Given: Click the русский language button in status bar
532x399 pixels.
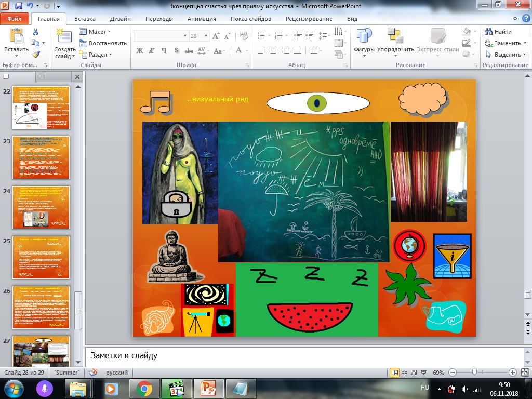Looking at the screenshot, I should 117,373.
